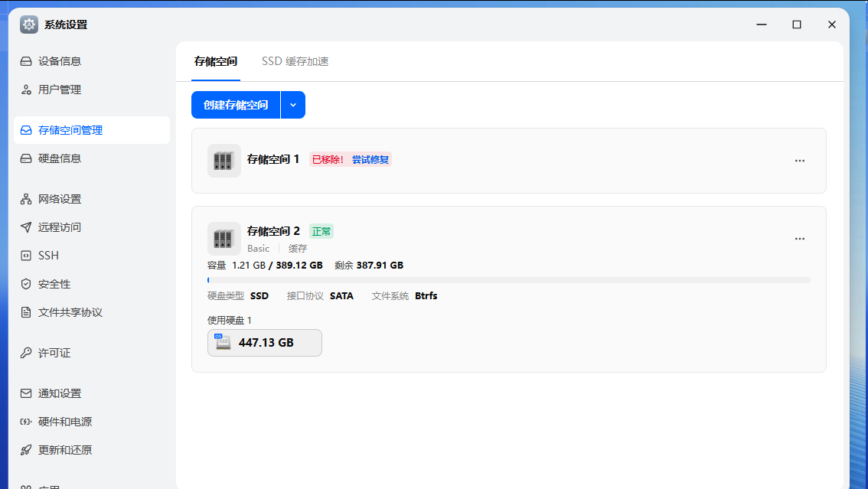
Task: Click the 已移除! status badge
Action: click(x=328, y=160)
